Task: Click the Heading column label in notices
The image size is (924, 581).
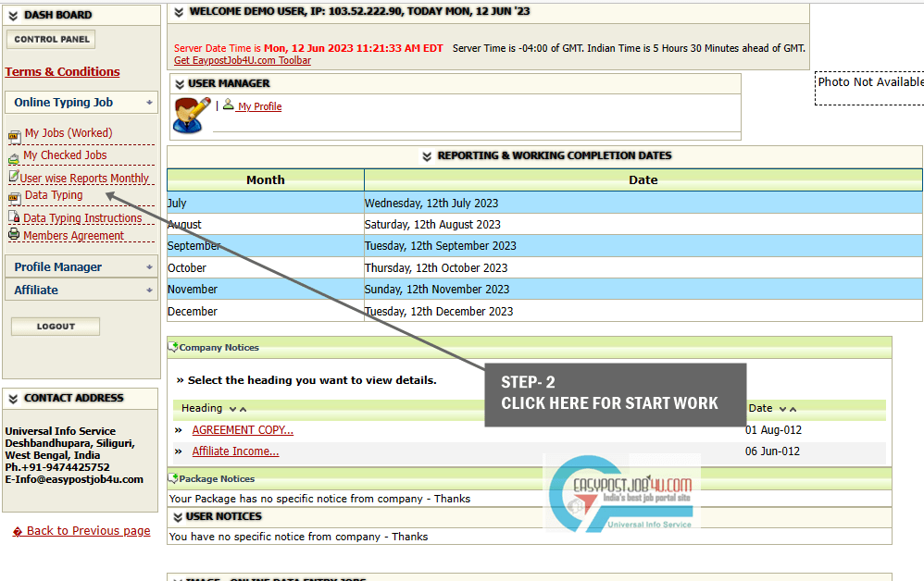Action: [202, 409]
